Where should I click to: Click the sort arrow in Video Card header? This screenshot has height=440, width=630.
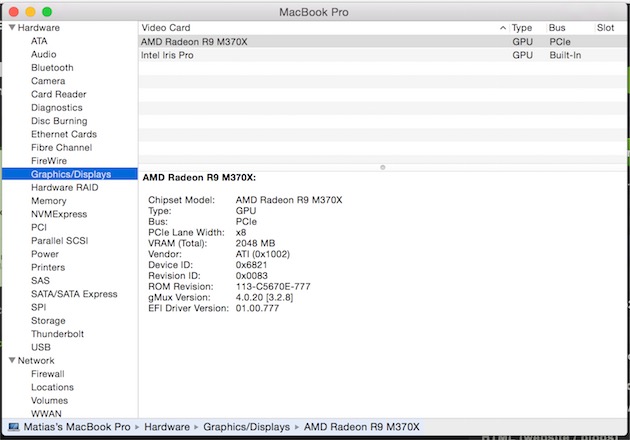coord(503,28)
